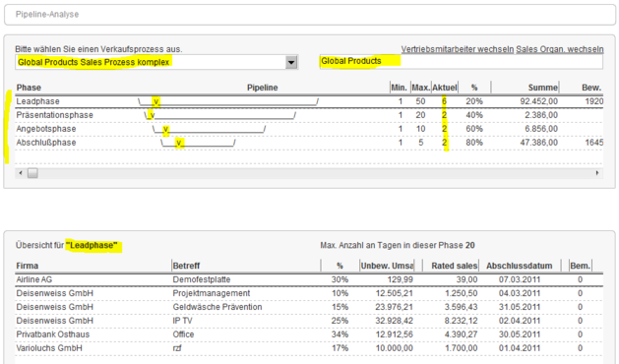Open the Verkaufsprozess dropdown arrow
Viewport: 619px width, 364px height.
pos(291,62)
